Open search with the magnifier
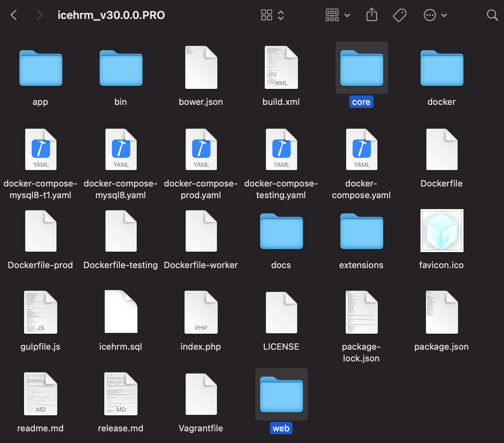 pyautogui.click(x=492, y=15)
